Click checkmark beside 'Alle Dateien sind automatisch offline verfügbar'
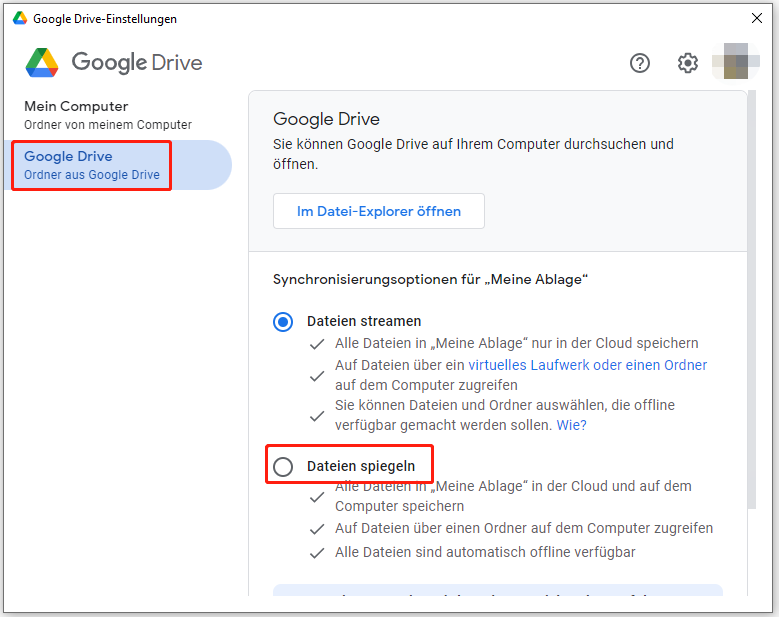 (317, 553)
